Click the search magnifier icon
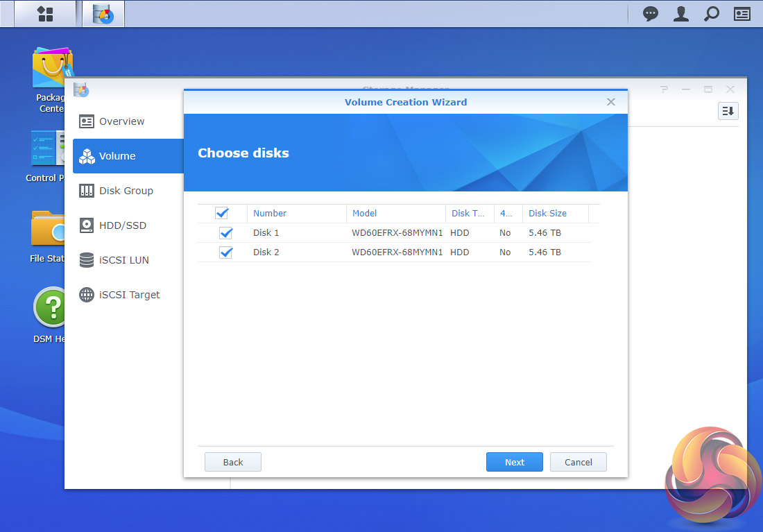Screen dimensions: 763x532 (x=712, y=14)
